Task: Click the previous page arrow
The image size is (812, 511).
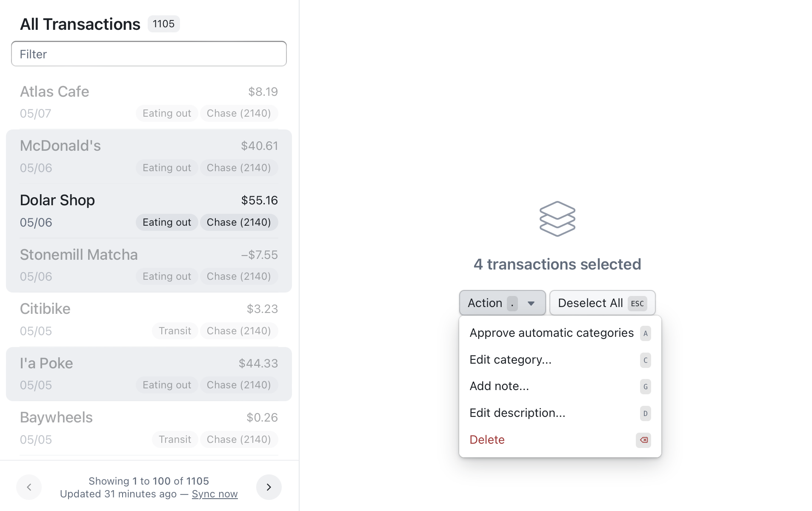Action: pyautogui.click(x=29, y=487)
